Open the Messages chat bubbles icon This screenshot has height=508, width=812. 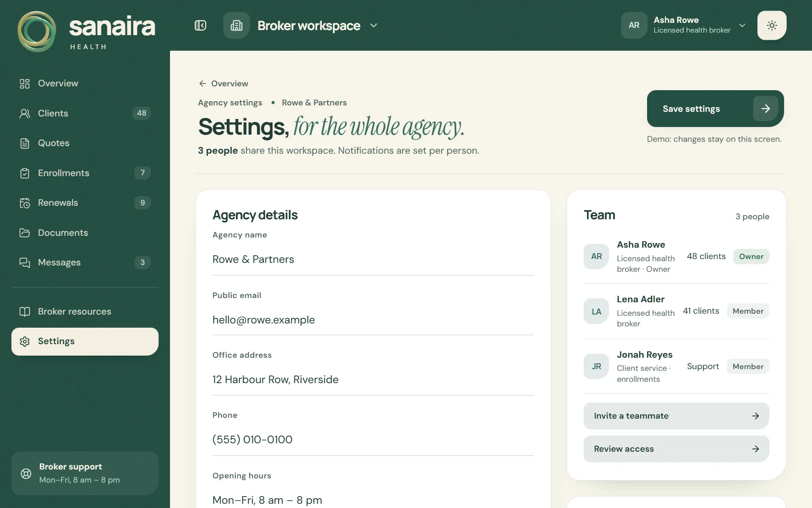coord(25,262)
